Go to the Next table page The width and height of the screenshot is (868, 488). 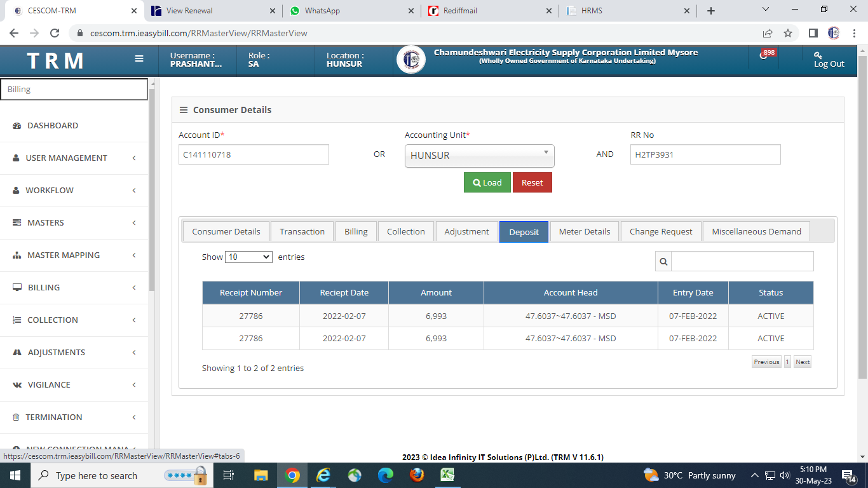coord(803,362)
